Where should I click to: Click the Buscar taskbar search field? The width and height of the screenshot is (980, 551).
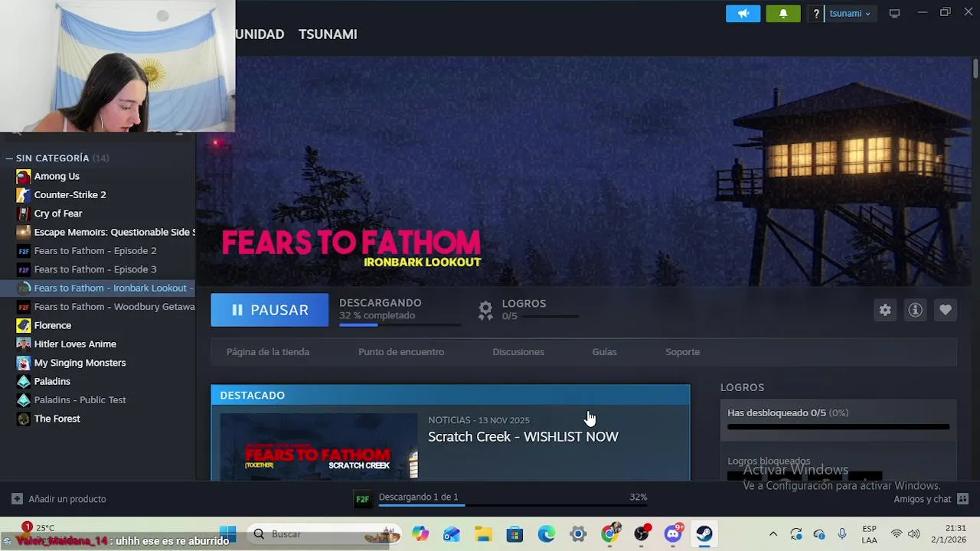[x=325, y=533]
